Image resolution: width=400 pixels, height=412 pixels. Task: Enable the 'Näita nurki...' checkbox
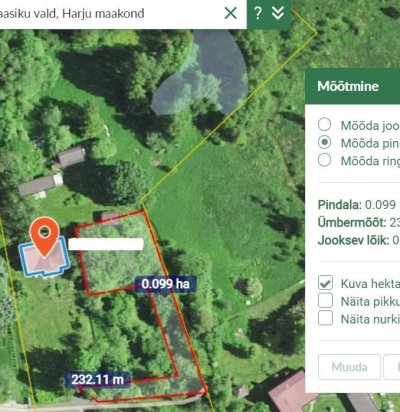click(x=325, y=318)
